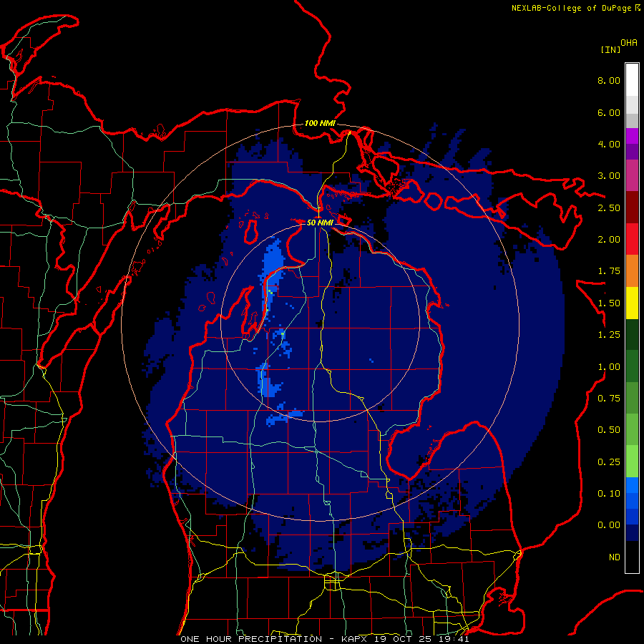Click the 0.25 legend value

coord(609,462)
